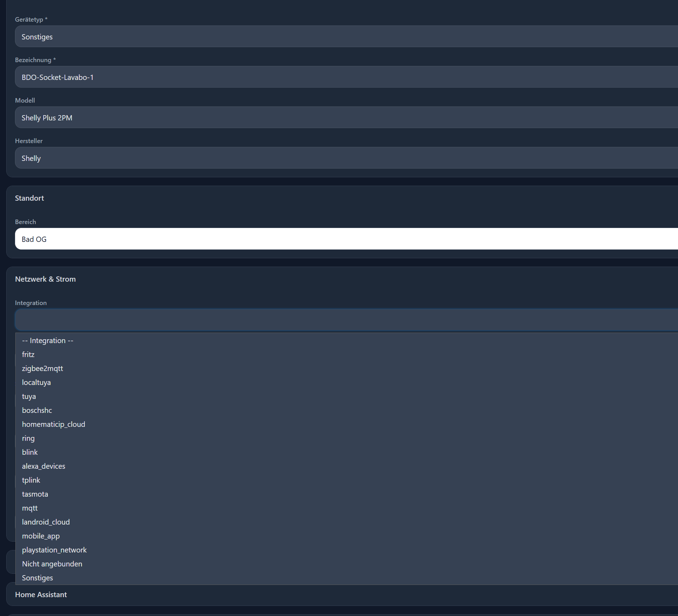Click the Bezeichnung field with BDO-Socket-Lavabo-1

346,77
